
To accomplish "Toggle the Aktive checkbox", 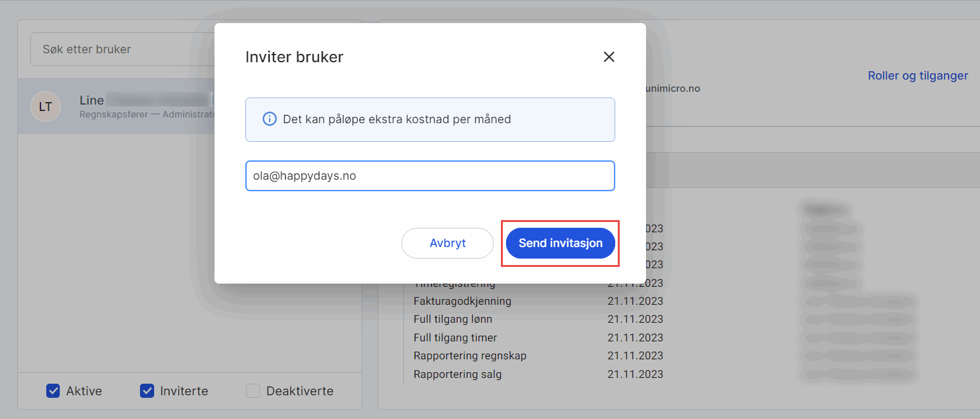I will pyautogui.click(x=53, y=391).
